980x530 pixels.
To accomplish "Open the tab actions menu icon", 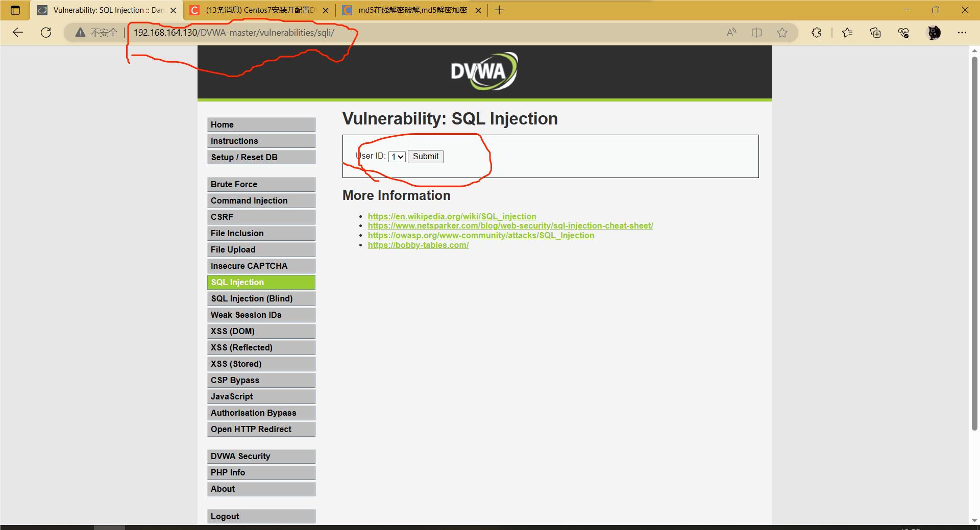I will click(15, 10).
